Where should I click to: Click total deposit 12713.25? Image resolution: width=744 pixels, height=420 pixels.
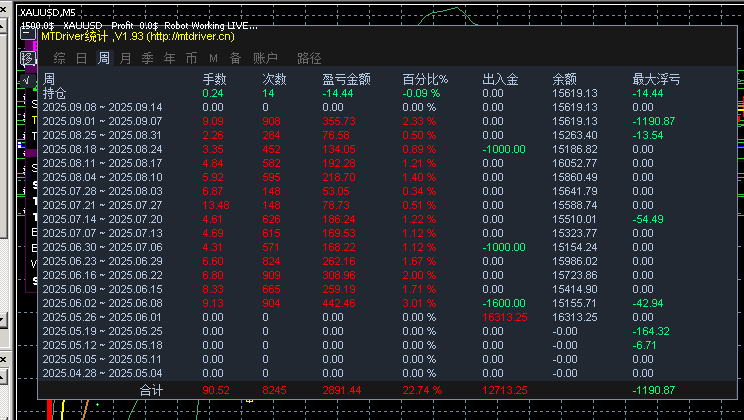pos(505,391)
